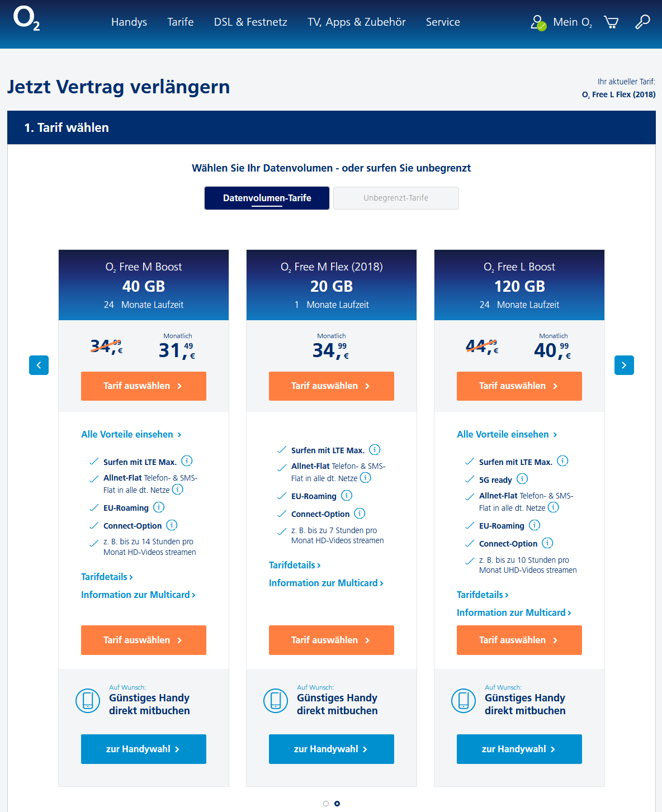Open info for Surfen mit LTE Max in Free L Boost
This screenshot has height=812, width=662.
coord(562,461)
